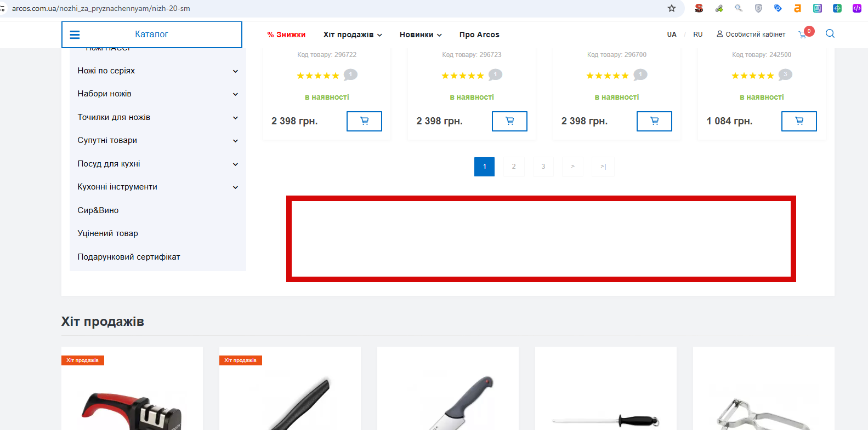Viewport: 868px width, 430px height.
Task: Go to pagination page 2
Action: coord(514,167)
